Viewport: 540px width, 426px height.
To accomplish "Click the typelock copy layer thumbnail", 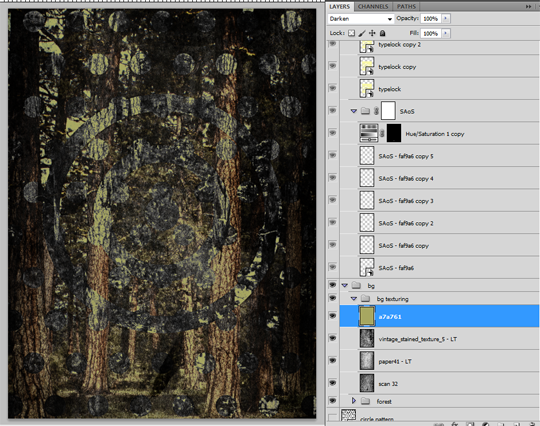I will 367,66.
